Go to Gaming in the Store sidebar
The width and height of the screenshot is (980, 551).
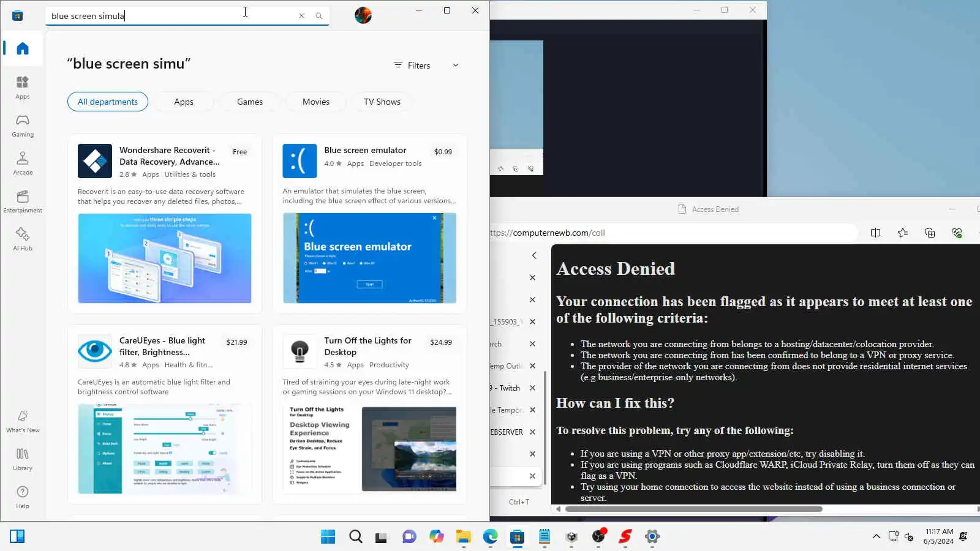(x=23, y=126)
